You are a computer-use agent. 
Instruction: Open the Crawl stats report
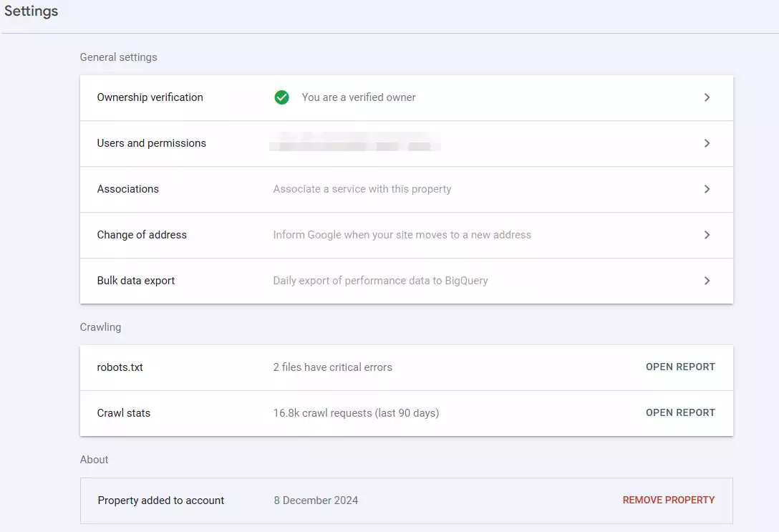679,412
